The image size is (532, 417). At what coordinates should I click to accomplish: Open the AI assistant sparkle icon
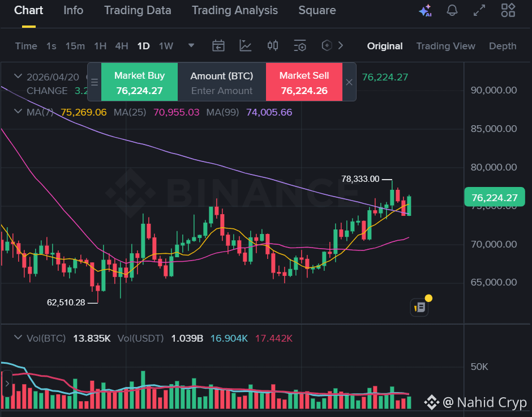point(425,11)
